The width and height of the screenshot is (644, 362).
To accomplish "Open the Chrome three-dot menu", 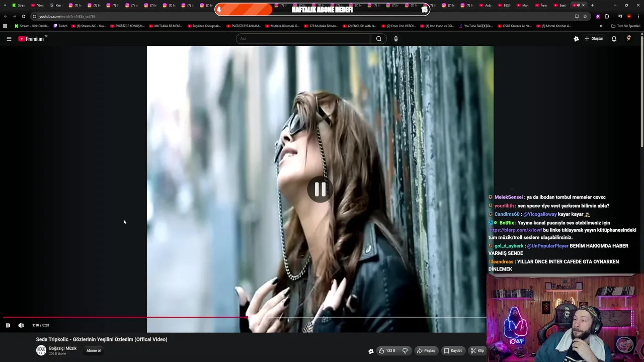I will 638,16.
